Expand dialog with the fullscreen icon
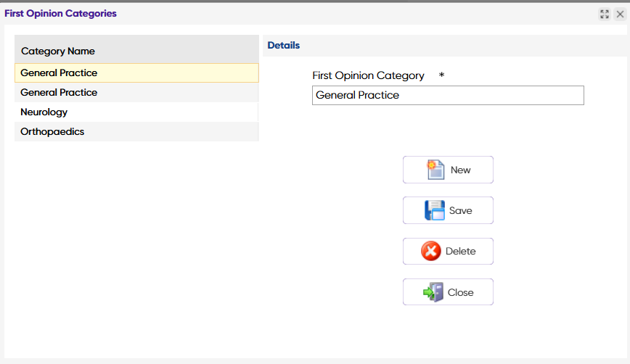Viewport: 630px width, 364px height. coord(605,14)
